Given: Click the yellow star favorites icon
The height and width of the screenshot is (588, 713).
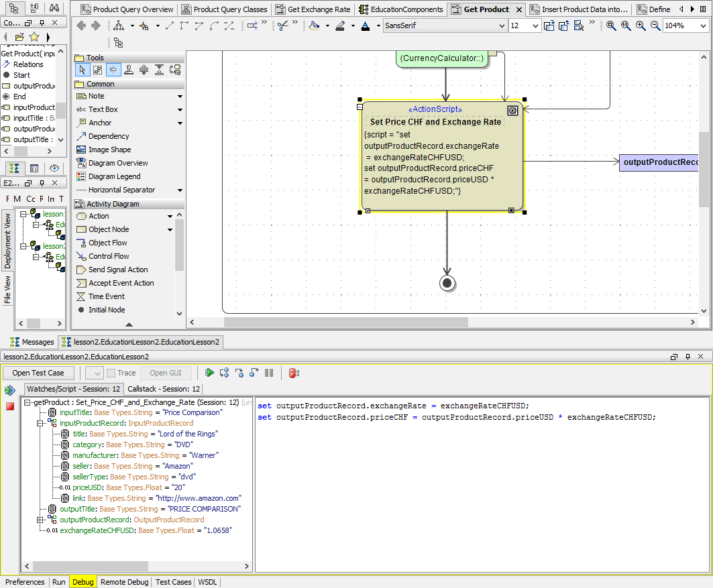Looking at the screenshot, I should pos(34,37).
